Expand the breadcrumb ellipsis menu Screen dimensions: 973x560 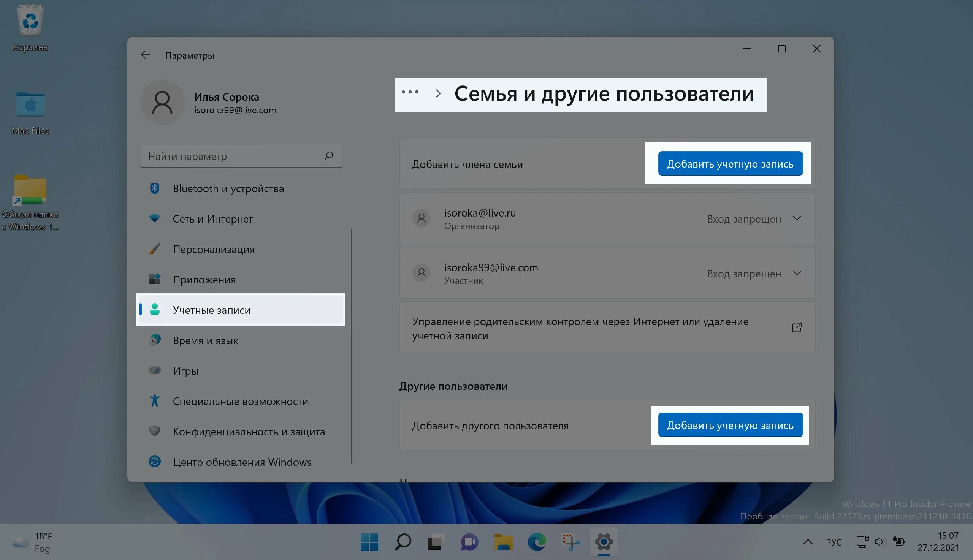(410, 92)
